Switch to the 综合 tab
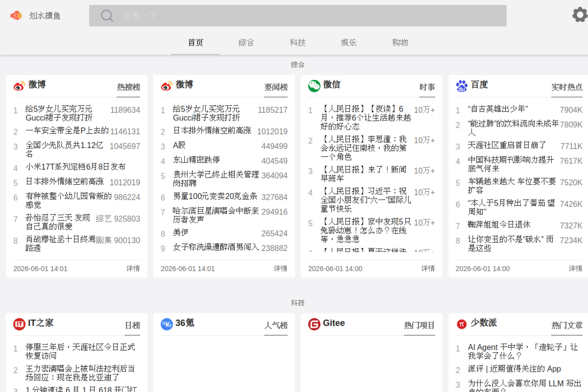Screen dimensions: 588x392 coord(246,42)
